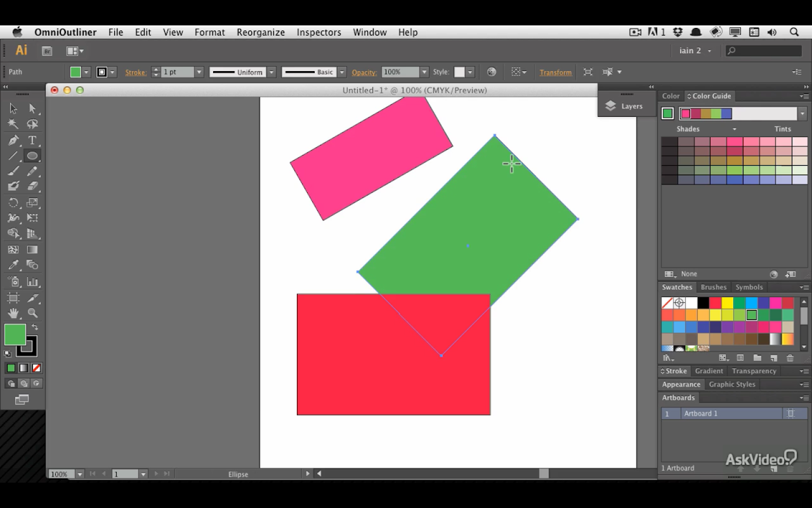
Task: Choose the Selection arrow tool
Action: click(x=13, y=109)
